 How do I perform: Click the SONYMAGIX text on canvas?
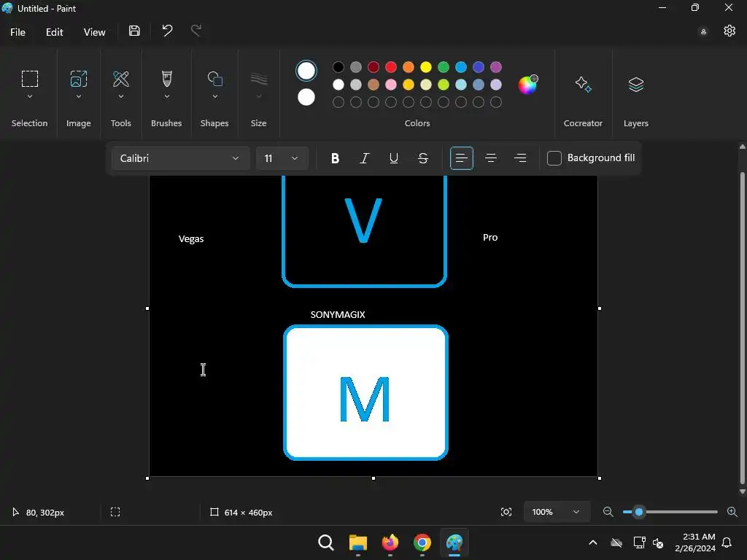pyautogui.click(x=338, y=315)
